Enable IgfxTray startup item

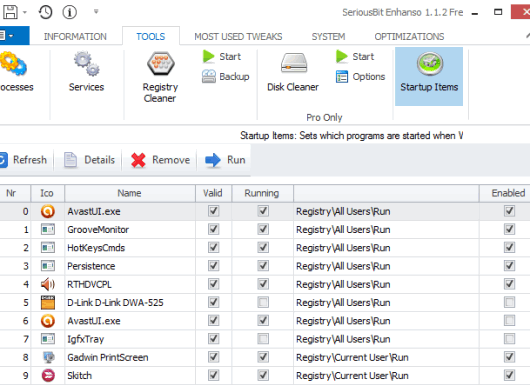tap(509, 339)
